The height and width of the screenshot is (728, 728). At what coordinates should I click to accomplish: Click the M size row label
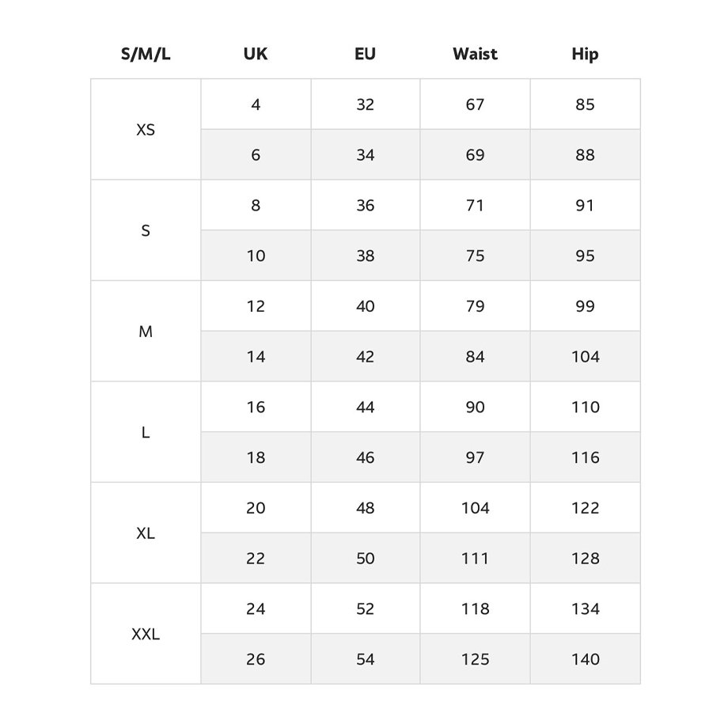146,332
